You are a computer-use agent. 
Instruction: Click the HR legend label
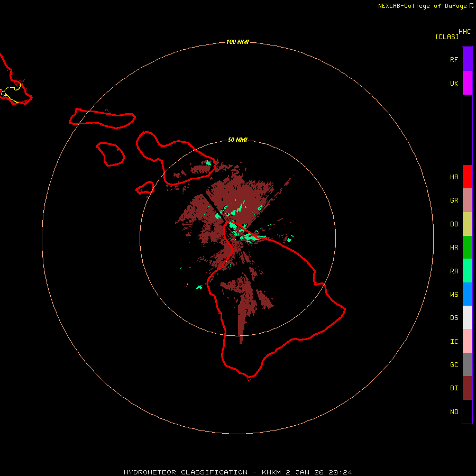(454, 248)
